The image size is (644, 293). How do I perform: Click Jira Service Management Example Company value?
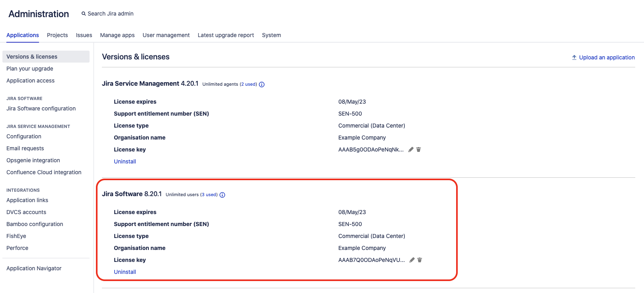pos(362,138)
